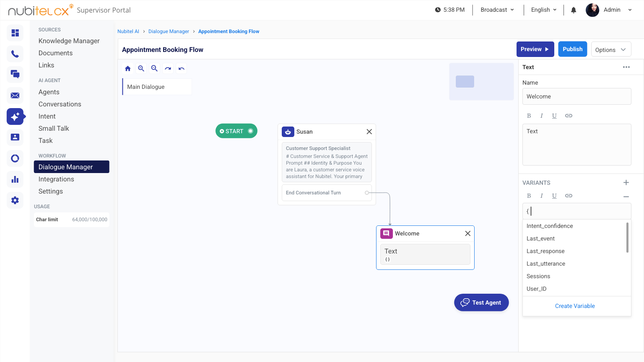Open the phone channel sidebar icon
Viewport: 644px width, 362px height.
click(x=15, y=54)
